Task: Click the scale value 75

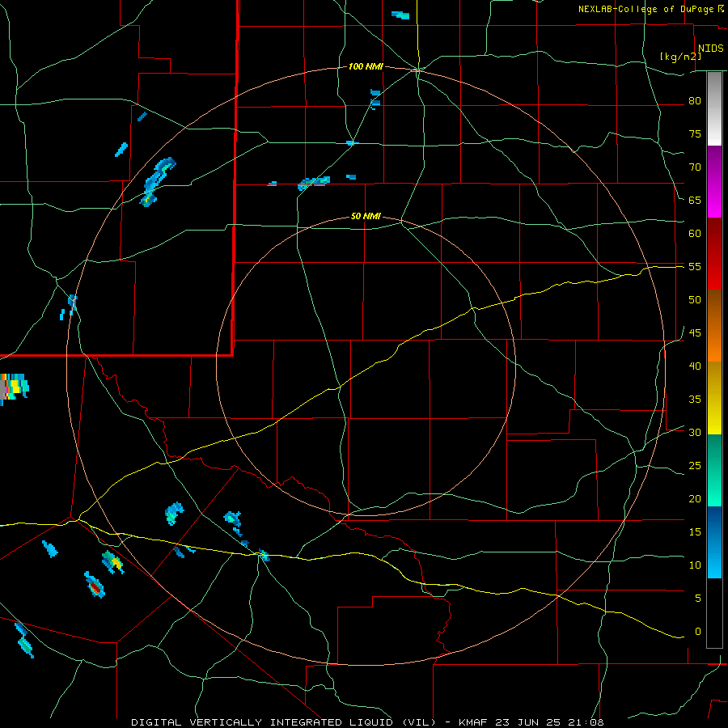Action: pyautogui.click(x=695, y=134)
